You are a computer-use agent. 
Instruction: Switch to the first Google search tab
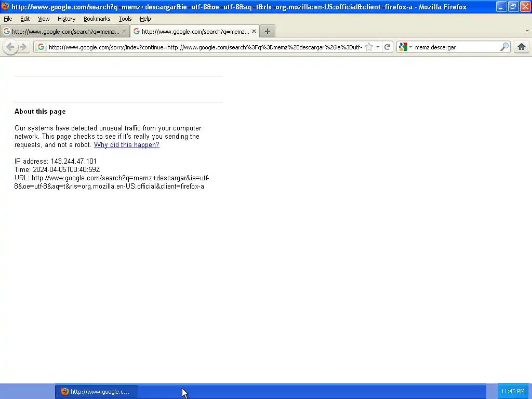pos(65,31)
